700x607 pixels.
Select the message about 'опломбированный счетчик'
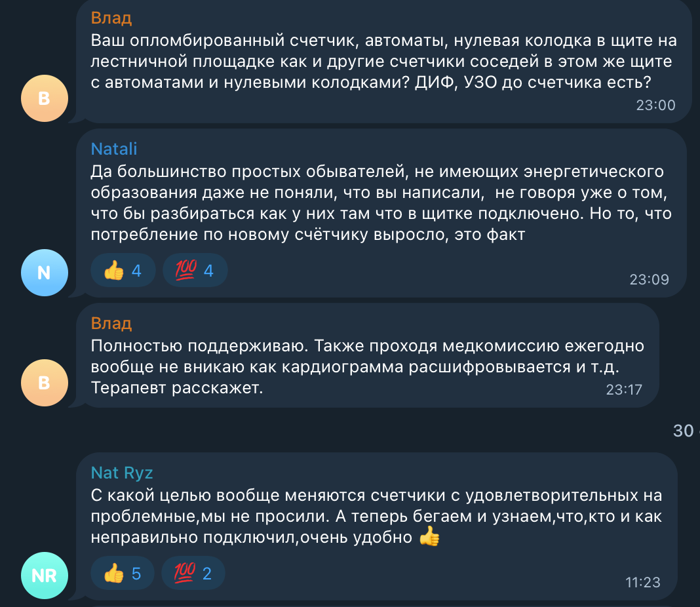(383, 61)
